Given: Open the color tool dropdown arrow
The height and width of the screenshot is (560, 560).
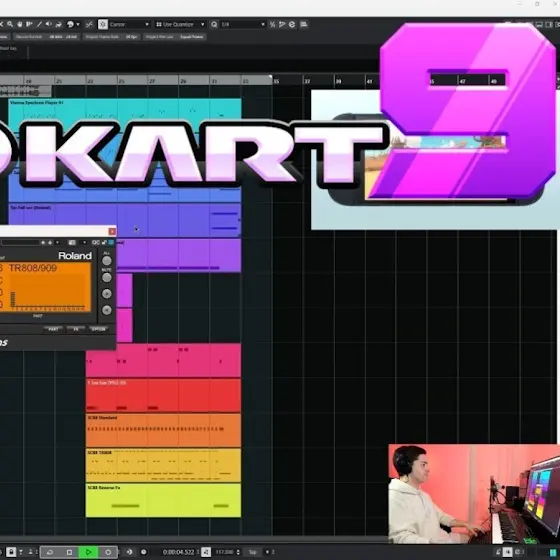Looking at the screenshot, I should click(x=78, y=24).
